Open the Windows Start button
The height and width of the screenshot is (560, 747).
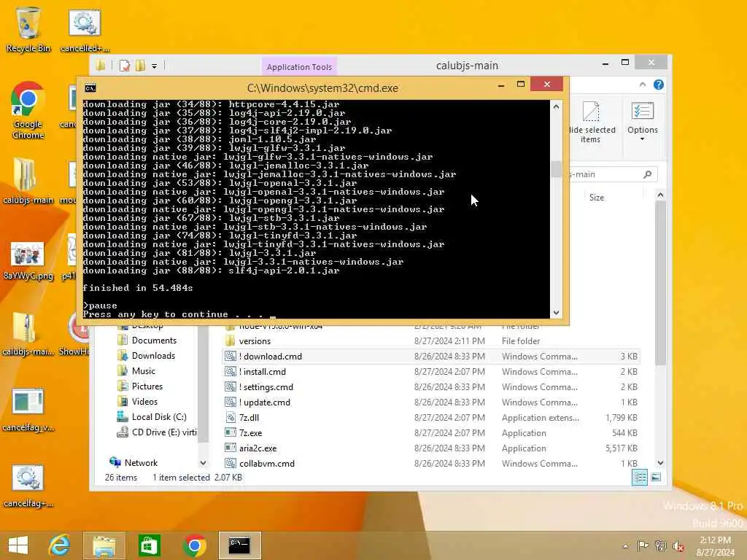(18, 545)
